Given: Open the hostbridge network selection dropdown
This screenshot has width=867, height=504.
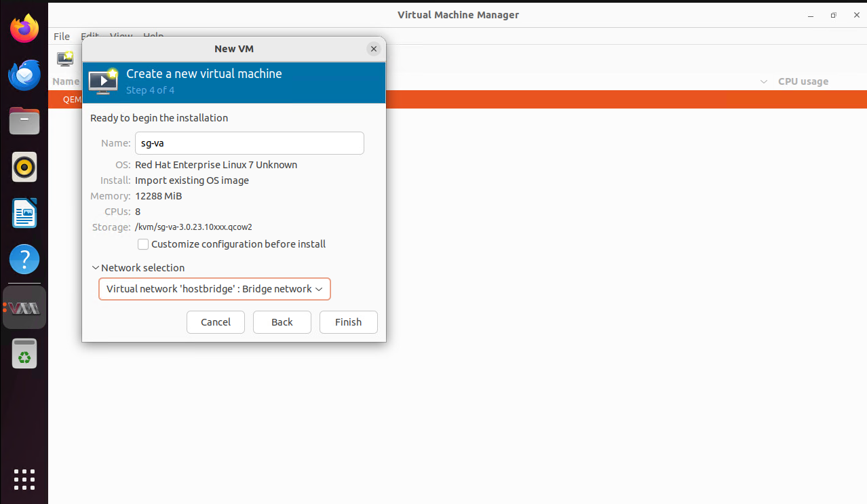Looking at the screenshot, I should tap(214, 289).
